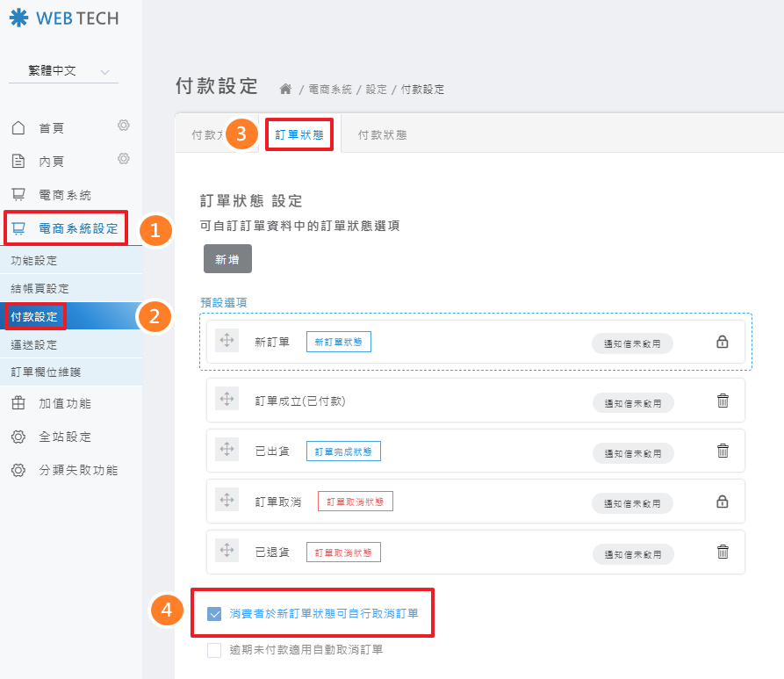Switch to the 付款狀態 tab

(x=382, y=135)
